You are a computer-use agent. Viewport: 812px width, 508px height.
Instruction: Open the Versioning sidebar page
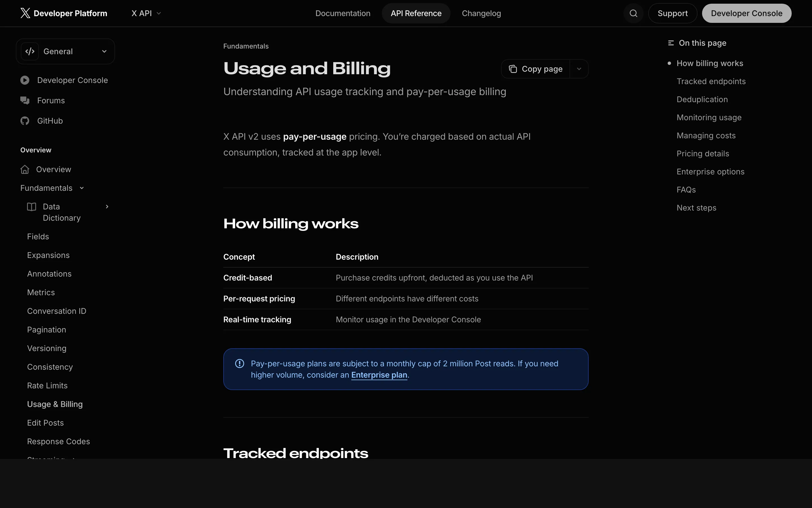click(x=47, y=349)
